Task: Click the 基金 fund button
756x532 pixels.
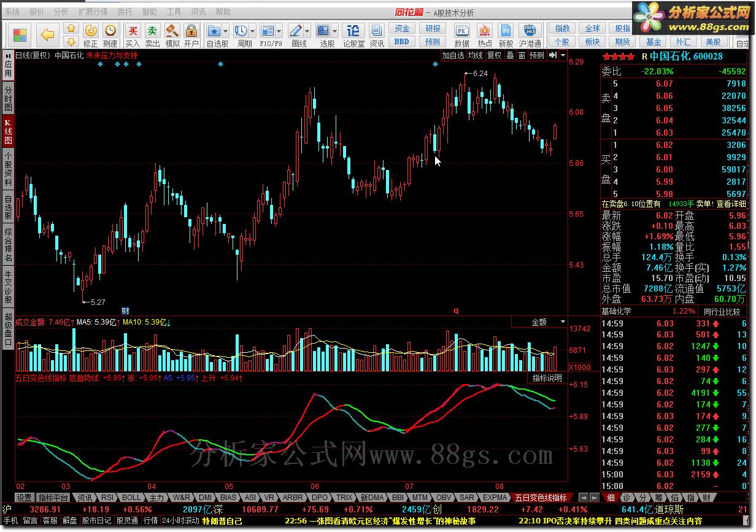Action: click(x=654, y=42)
